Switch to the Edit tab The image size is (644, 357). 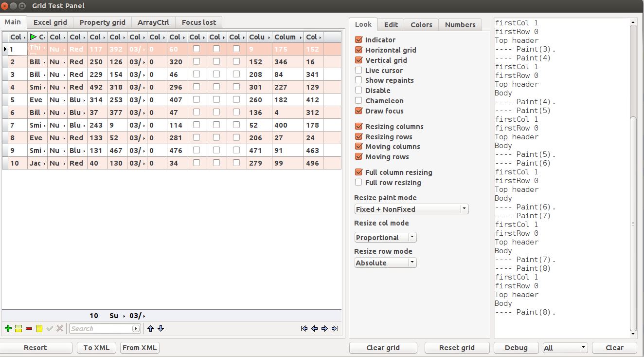pos(391,25)
